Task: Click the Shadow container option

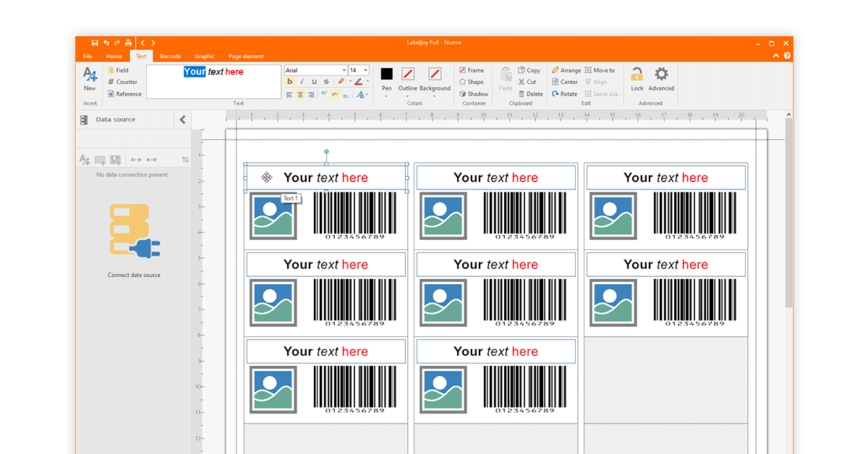Action: click(474, 94)
